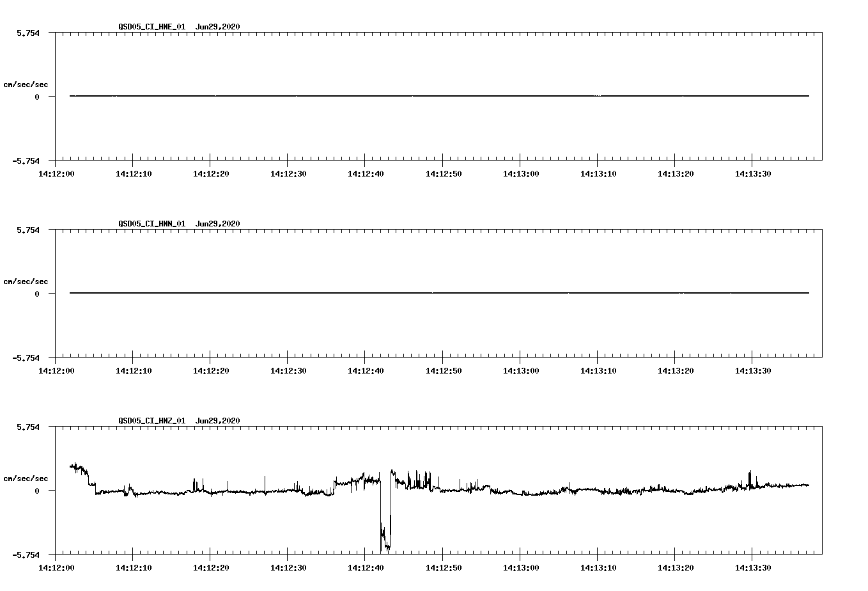Click the -5.754 lower limit on HNZ plot
This screenshot has height=591, width=868.
[x=26, y=555]
